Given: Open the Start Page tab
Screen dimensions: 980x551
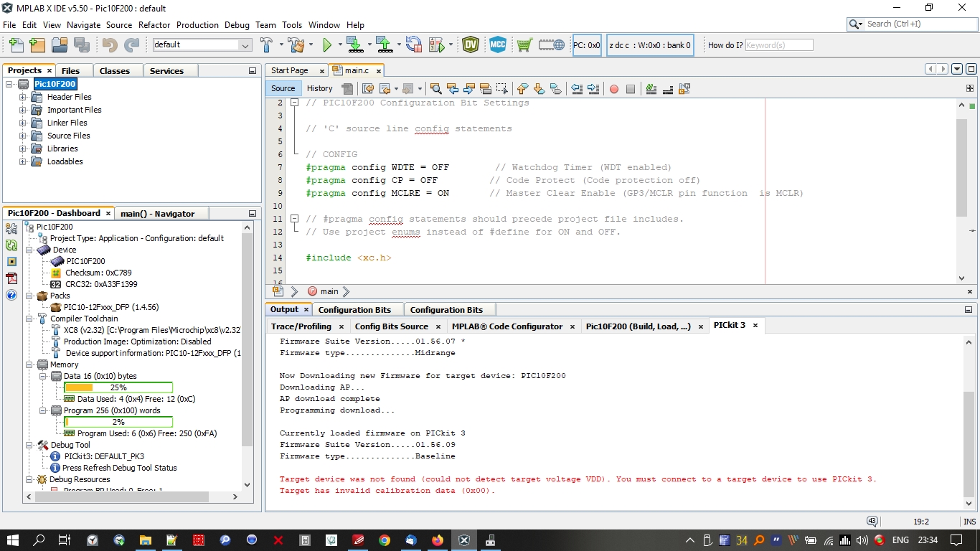Looking at the screenshot, I should point(290,70).
